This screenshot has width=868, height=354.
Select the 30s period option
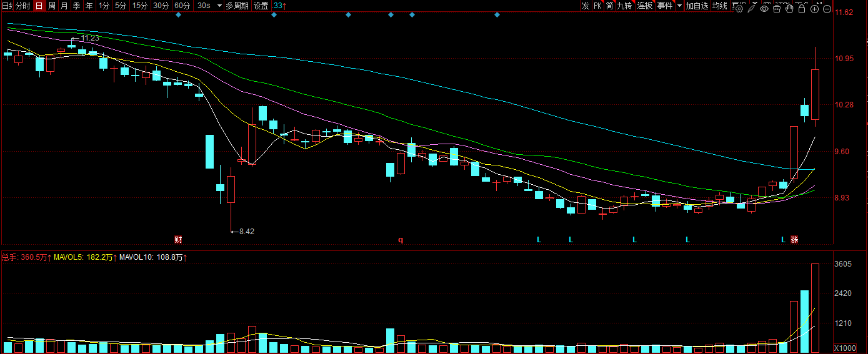(x=204, y=6)
